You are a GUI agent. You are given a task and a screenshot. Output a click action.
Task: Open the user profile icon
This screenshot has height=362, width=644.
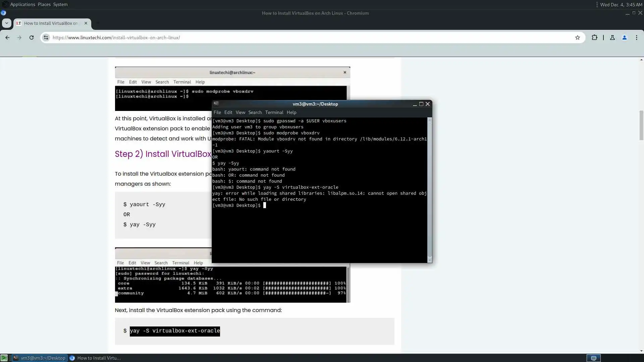tap(624, 38)
